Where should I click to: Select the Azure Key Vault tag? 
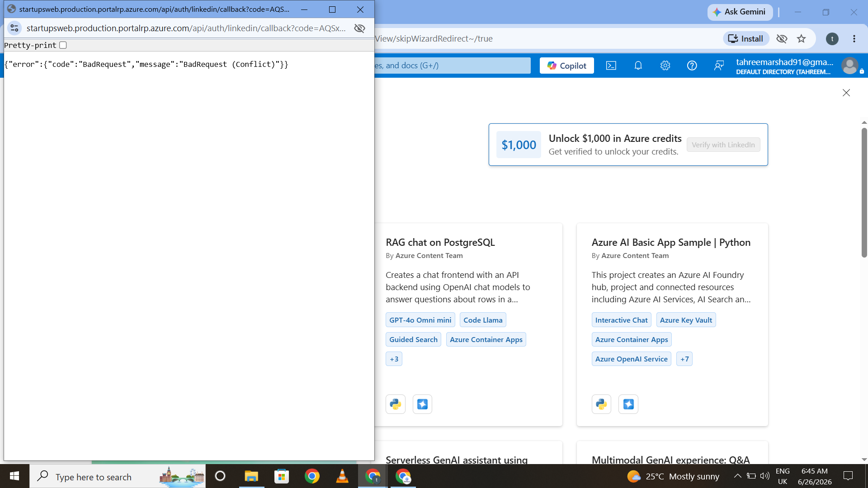click(686, 320)
